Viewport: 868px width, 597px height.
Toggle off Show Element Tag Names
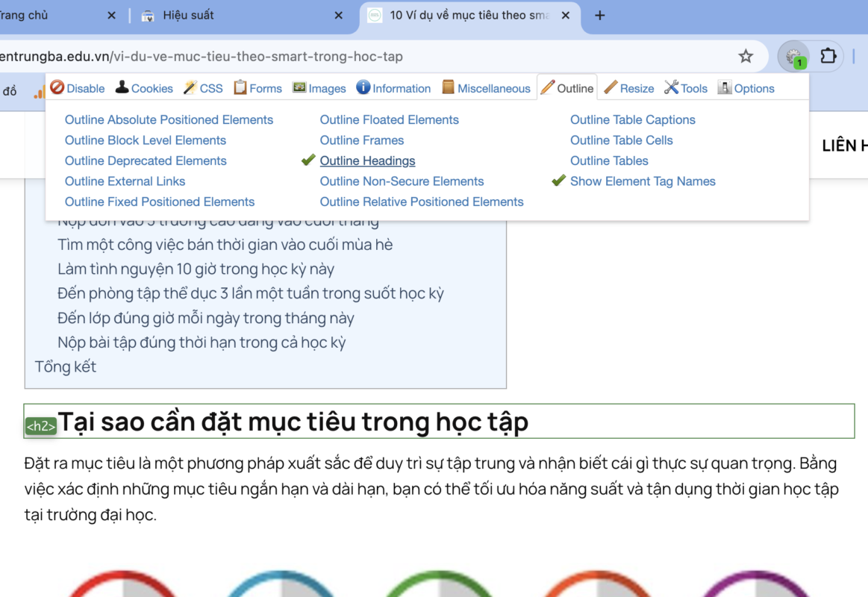pos(643,181)
